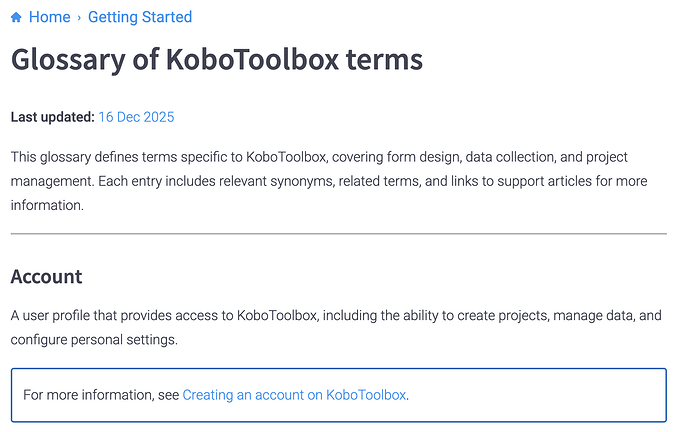Click the Account section heading
Screen dimensions: 690x432
click(46, 277)
